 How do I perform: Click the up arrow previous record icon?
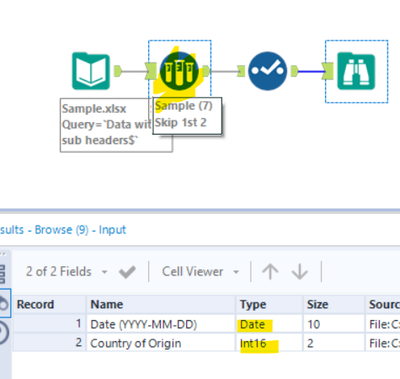click(x=270, y=272)
